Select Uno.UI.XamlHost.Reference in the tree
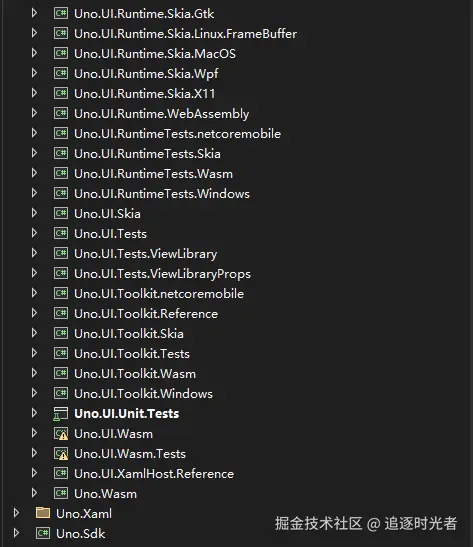The image size is (473, 547). tap(154, 474)
